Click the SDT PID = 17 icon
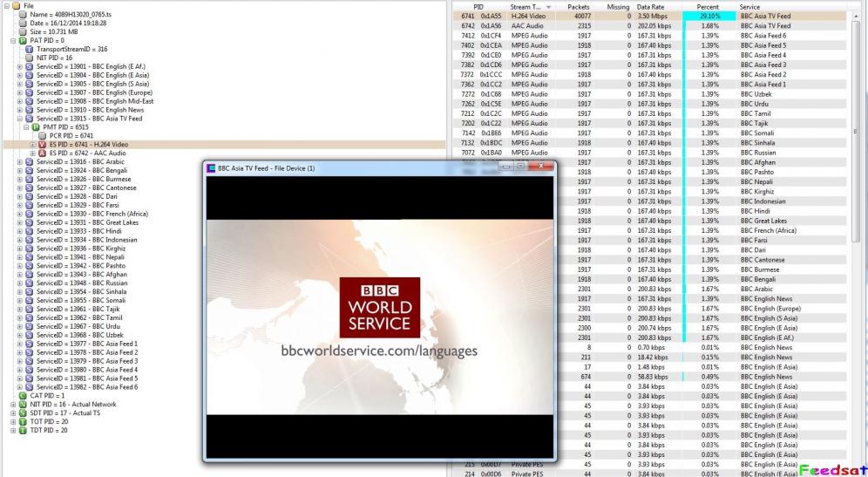The image size is (868, 477). 23,412
